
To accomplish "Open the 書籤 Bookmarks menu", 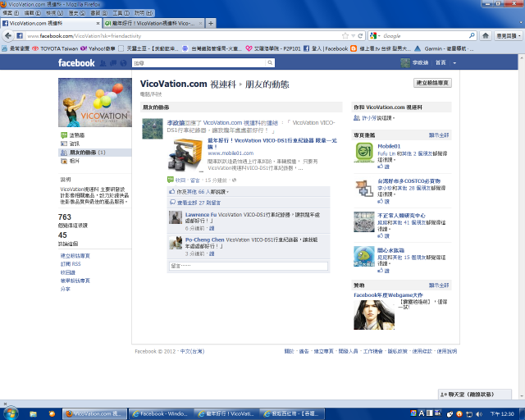I will [x=99, y=13].
